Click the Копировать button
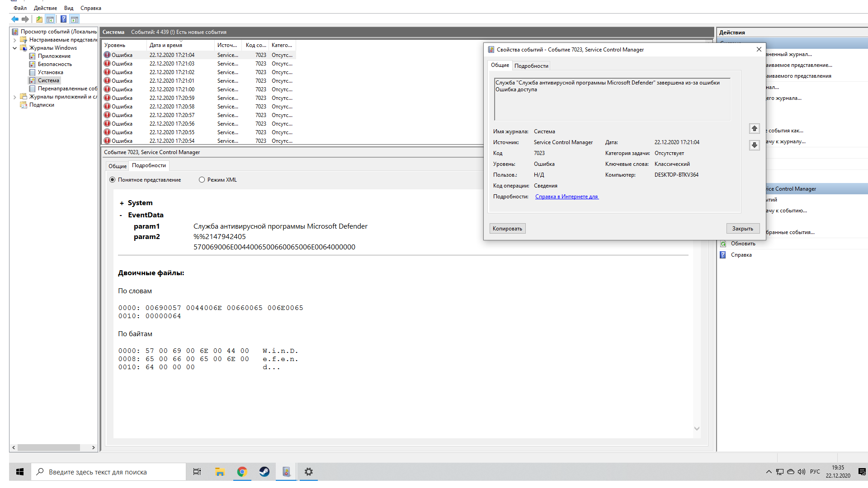The width and height of the screenshot is (868, 488). [507, 229]
